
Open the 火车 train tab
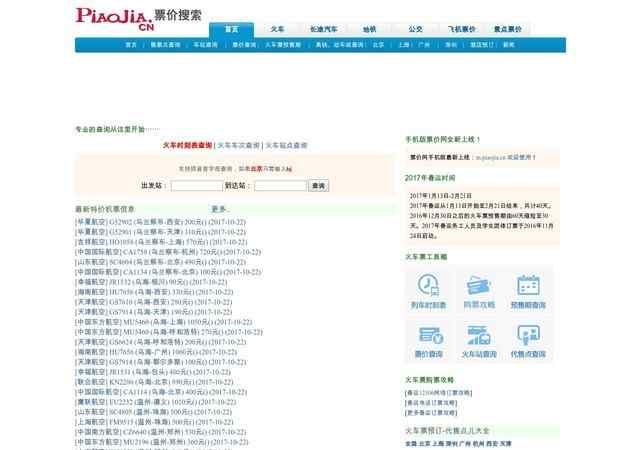pos(277,30)
